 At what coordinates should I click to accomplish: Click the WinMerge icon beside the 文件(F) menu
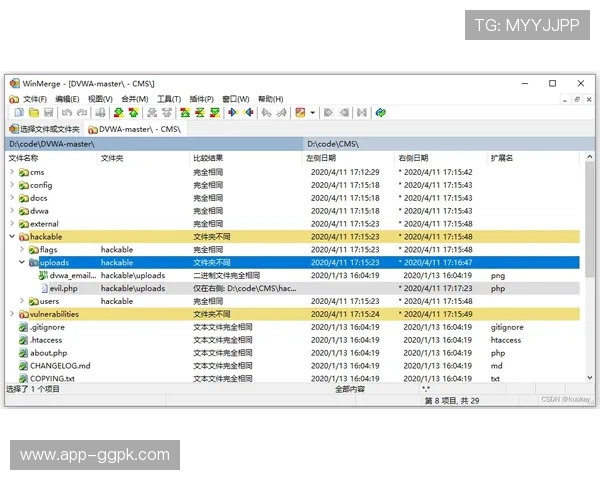(13, 99)
